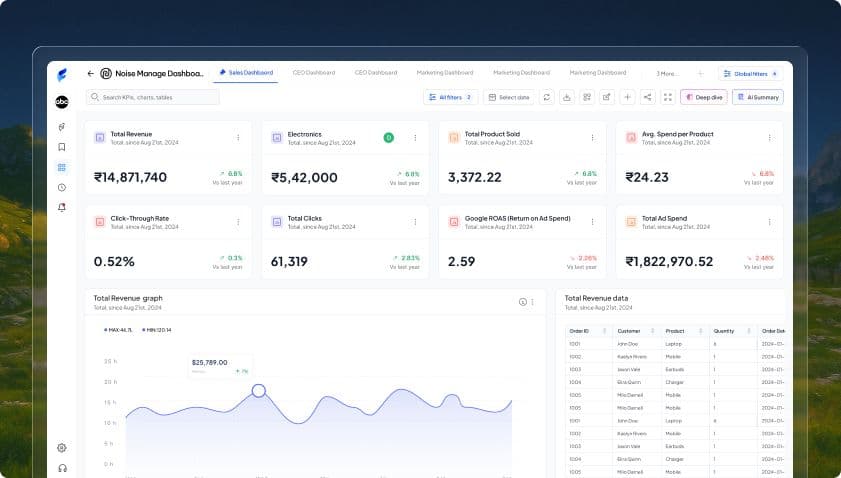Screen dimensions: 841x478
Task: Sort the table by the Quantity column
Action: [x=749, y=331]
